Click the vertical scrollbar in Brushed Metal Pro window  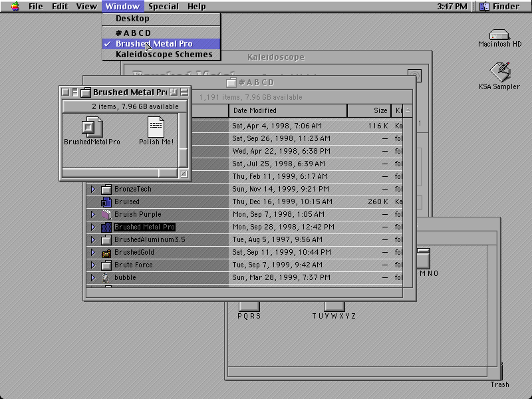(x=183, y=141)
